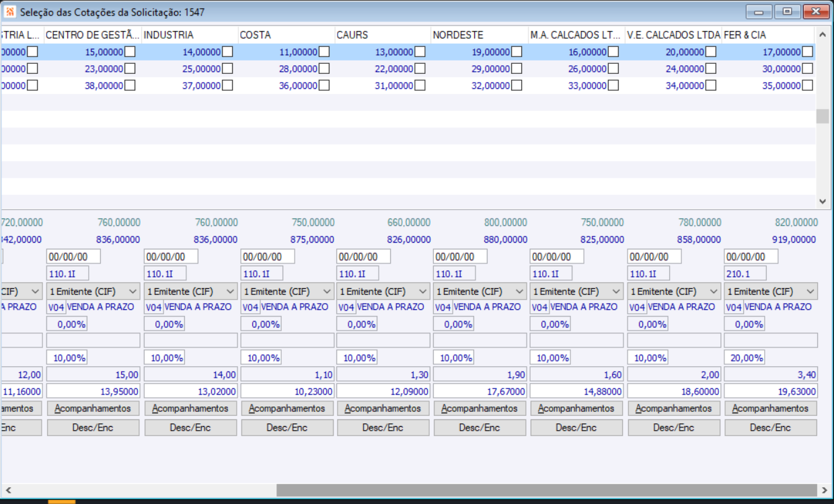Viewport: 834px width, 504px height.
Task: Open Acompanhamentos under the COSTA column
Action: click(x=287, y=408)
